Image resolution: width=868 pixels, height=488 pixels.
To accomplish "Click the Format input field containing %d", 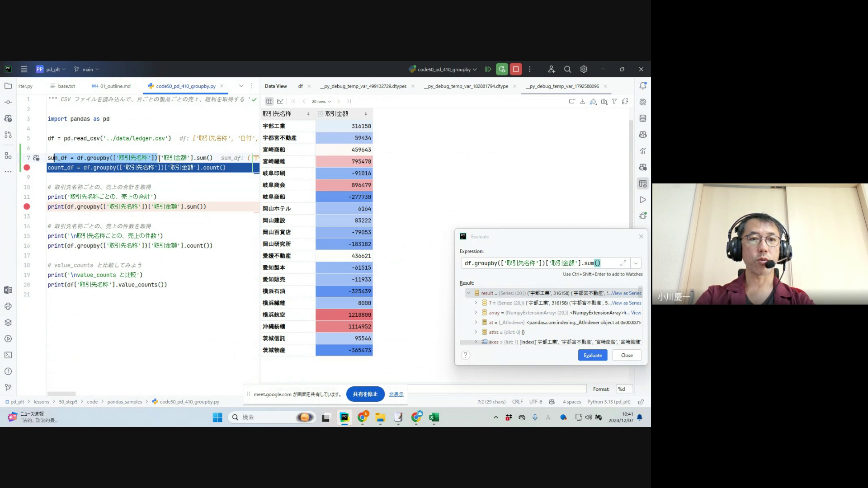I will tap(624, 389).
